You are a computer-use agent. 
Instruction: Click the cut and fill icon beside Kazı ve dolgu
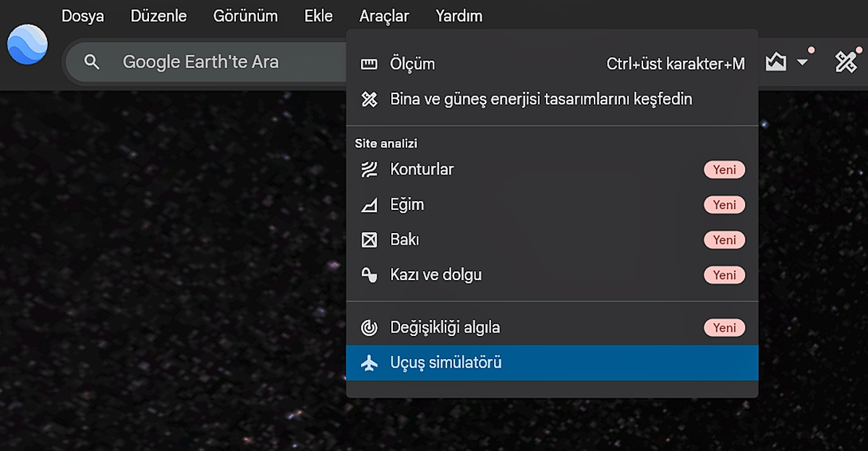click(369, 275)
